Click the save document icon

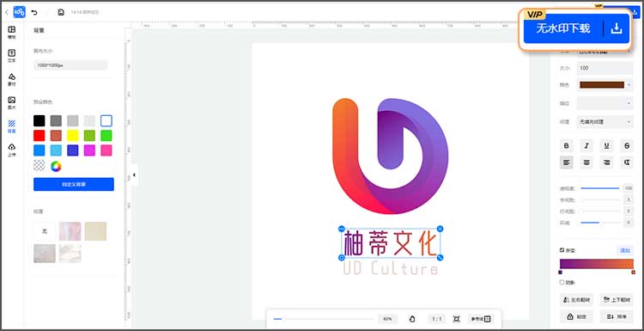61,12
